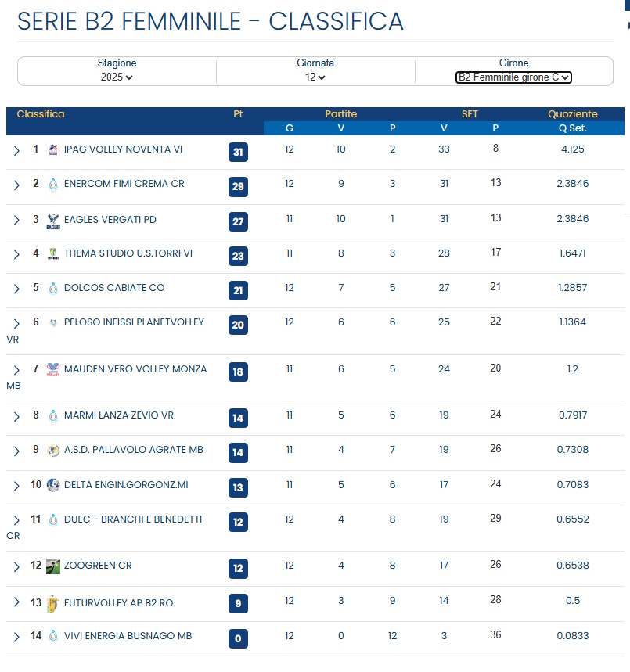
Task: Expand the IPAG Volley Noventa VI row
Action: pyautogui.click(x=16, y=149)
